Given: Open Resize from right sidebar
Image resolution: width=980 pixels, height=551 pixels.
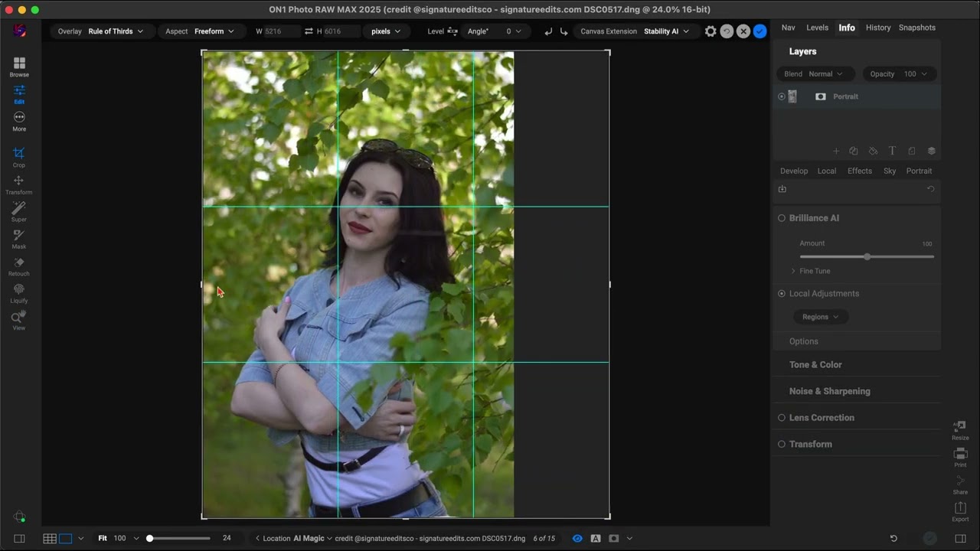Looking at the screenshot, I should coord(960,431).
